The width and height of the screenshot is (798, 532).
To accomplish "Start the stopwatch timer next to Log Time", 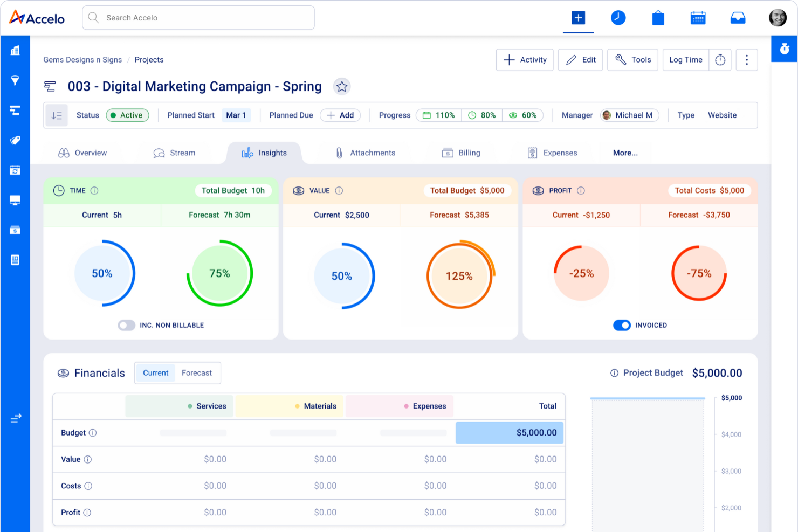I will click(720, 60).
